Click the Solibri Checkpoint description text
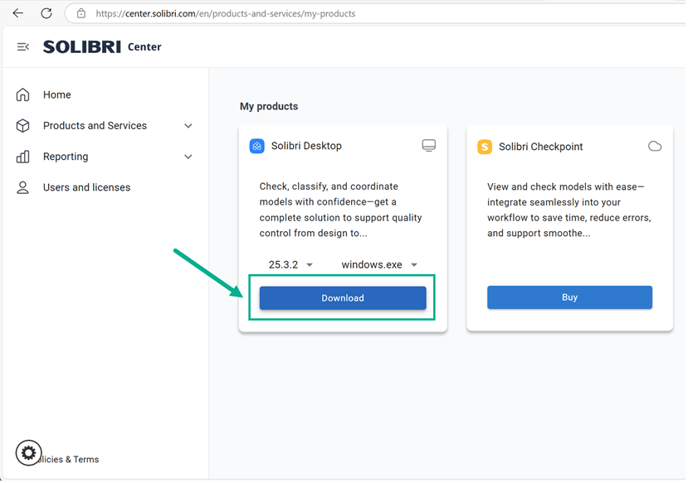Viewport: 688px width, 483px height. coord(570,210)
